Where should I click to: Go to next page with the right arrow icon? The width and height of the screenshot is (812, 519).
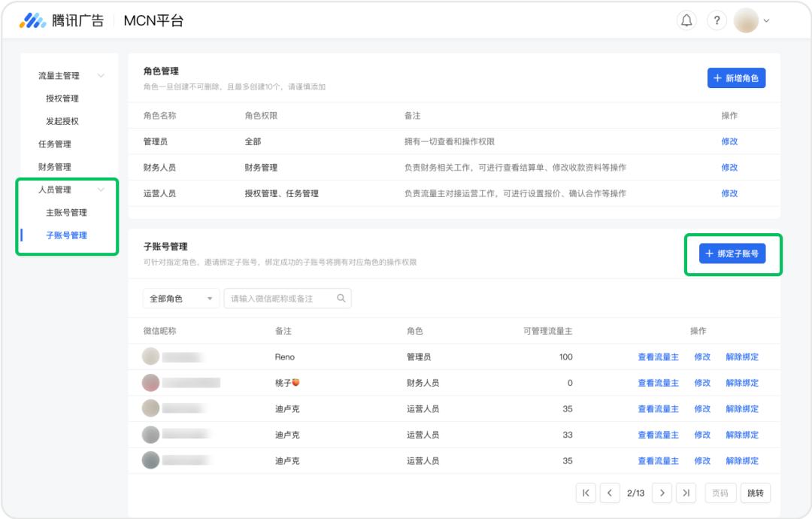[x=662, y=493]
